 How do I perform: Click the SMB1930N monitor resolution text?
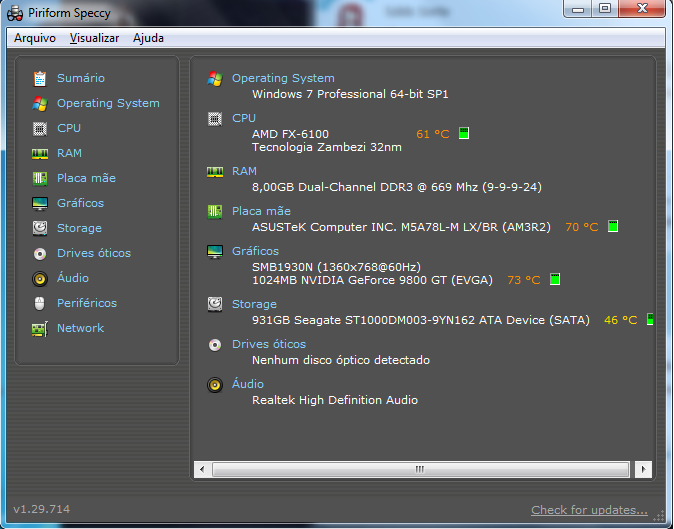click(337, 267)
